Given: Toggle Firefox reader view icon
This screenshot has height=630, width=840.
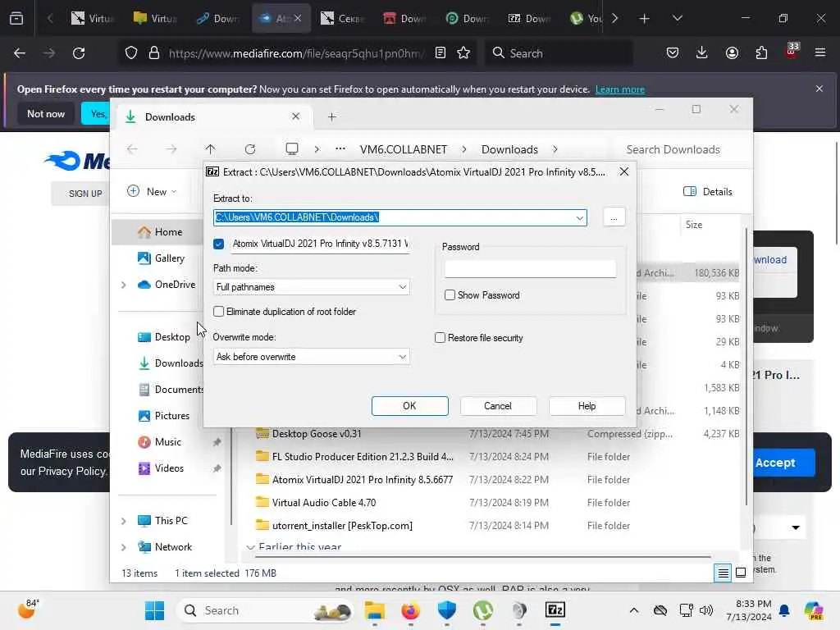Looking at the screenshot, I should click(x=441, y=53).
